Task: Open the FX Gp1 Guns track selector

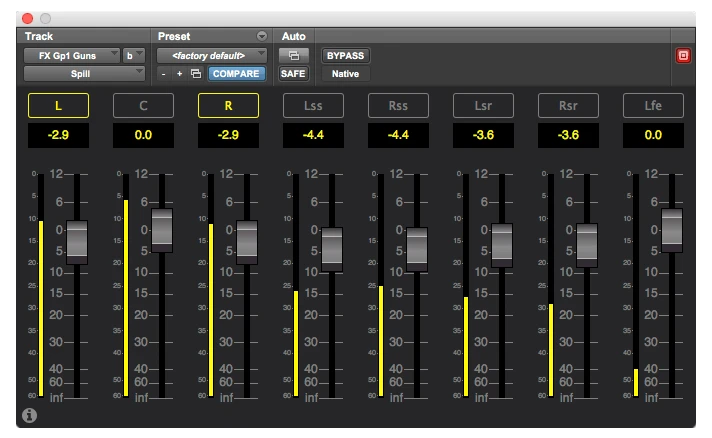Action: click(x=71, y=56)
